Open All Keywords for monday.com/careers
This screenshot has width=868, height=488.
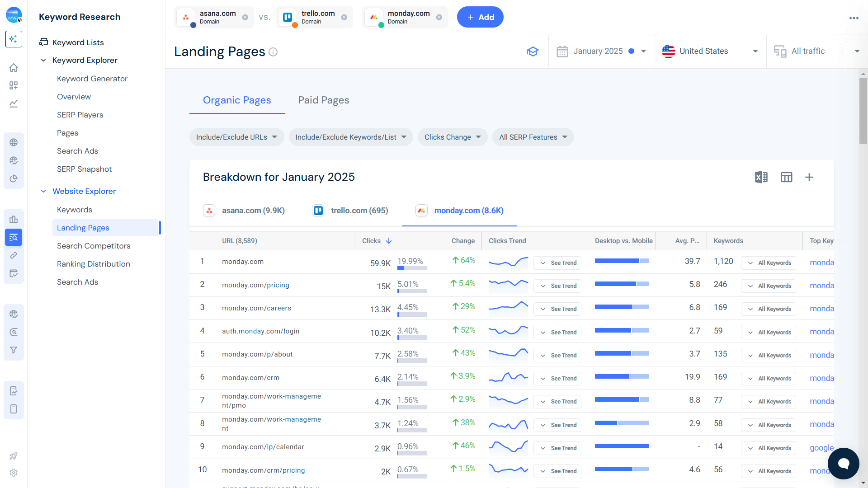coord(769,309)
